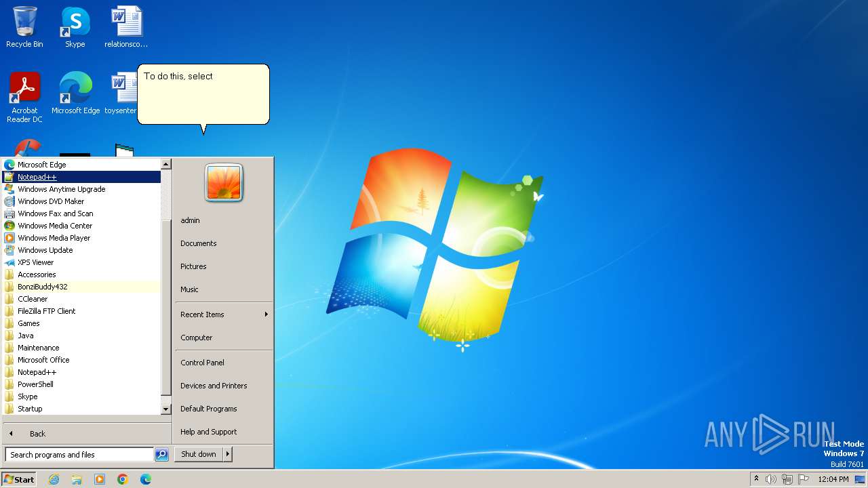Expand the Skype program folder
Viewport: 868px width, 488px height.
click(81, 396)
